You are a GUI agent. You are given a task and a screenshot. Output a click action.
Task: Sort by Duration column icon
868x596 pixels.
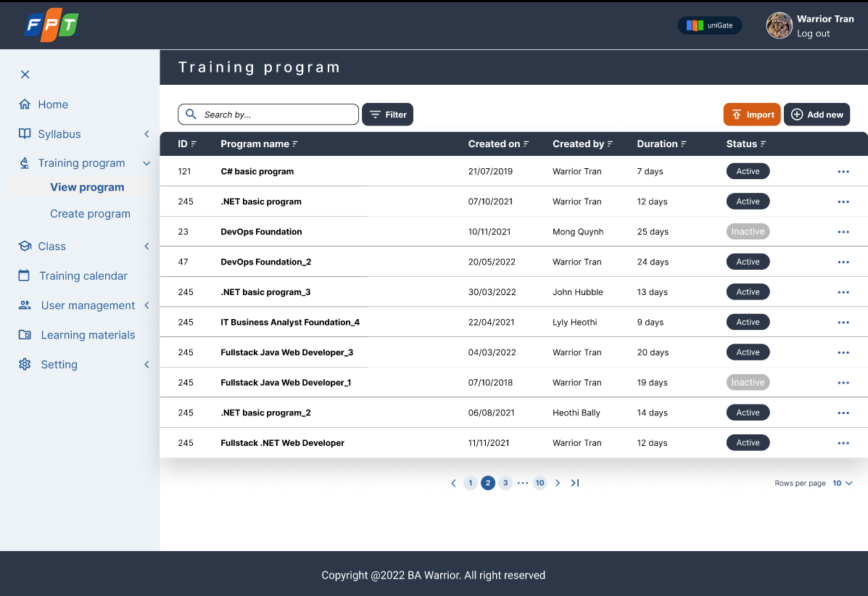684,144
